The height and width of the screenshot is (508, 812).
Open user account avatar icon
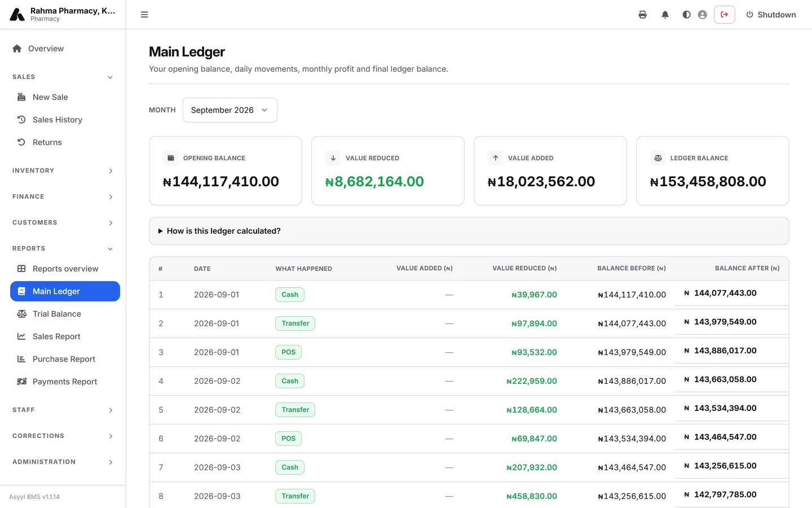point(702,15)
